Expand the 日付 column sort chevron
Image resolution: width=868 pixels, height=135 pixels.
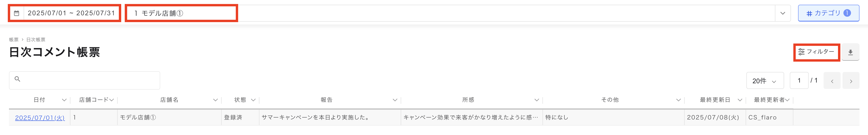click(64, 100)
